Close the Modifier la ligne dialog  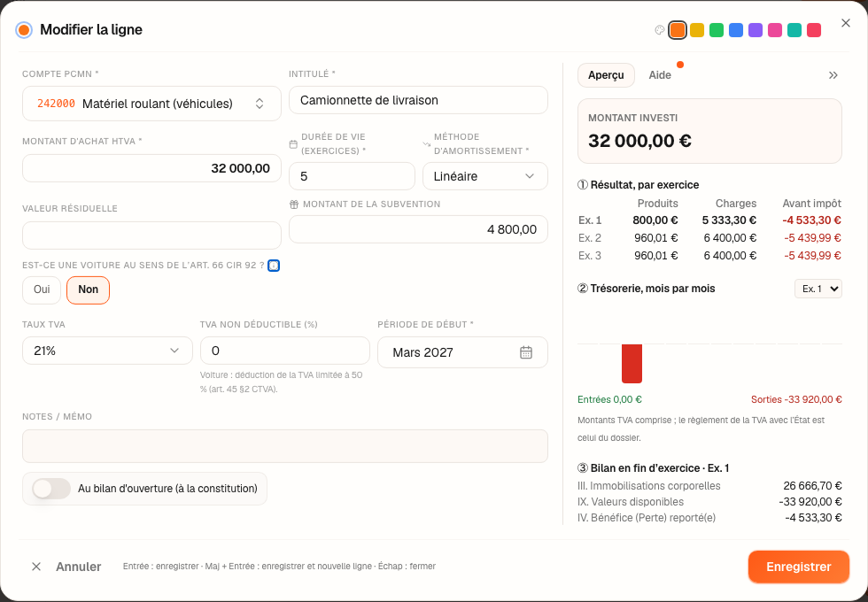pyautogui.click(x=845, y=23)
